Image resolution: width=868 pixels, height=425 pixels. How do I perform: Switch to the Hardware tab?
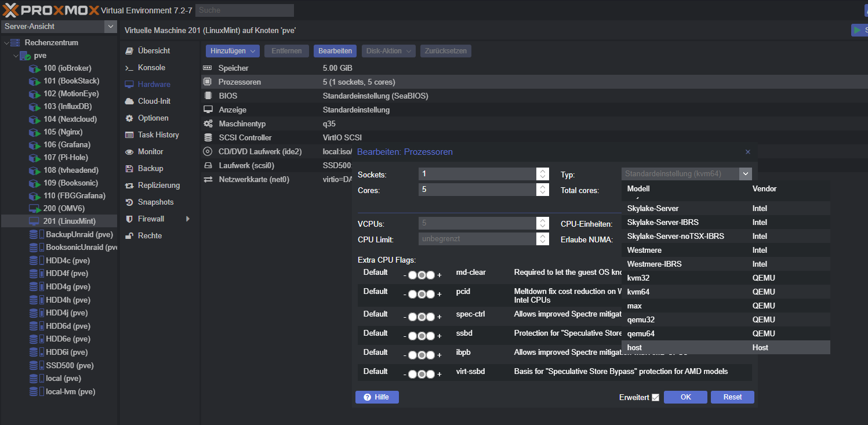tap(154, 85)
